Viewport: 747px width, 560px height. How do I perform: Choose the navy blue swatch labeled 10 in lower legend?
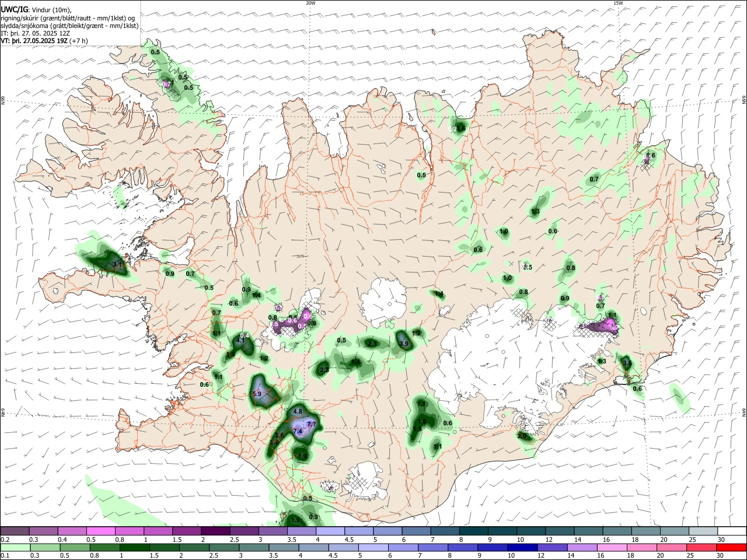click(x=523, y=548)
